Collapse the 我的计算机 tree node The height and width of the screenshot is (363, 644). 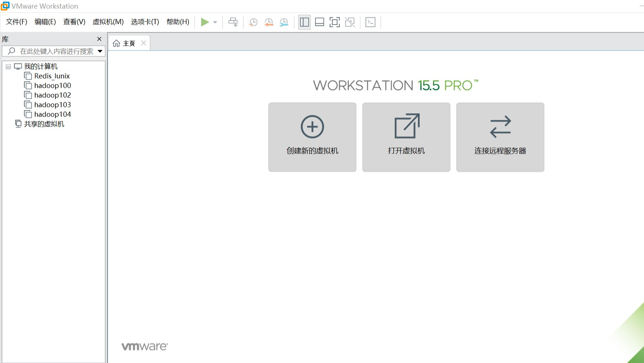click(8, 67)
